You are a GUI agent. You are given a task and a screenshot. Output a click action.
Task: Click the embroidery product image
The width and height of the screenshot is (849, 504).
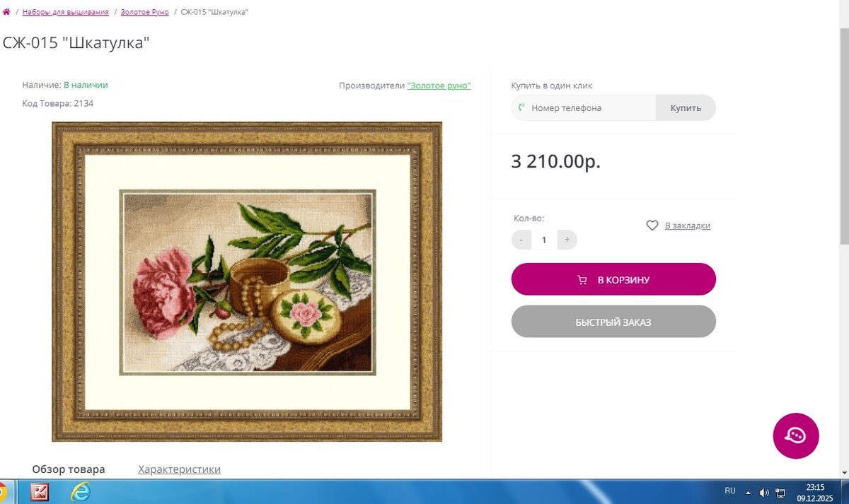click(247, 281)
